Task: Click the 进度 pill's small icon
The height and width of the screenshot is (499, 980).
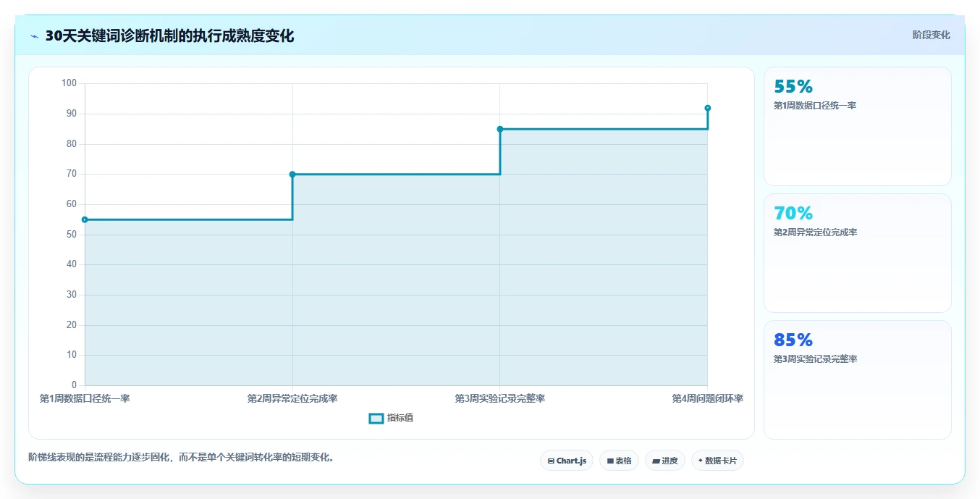Action: click(656, 461)
